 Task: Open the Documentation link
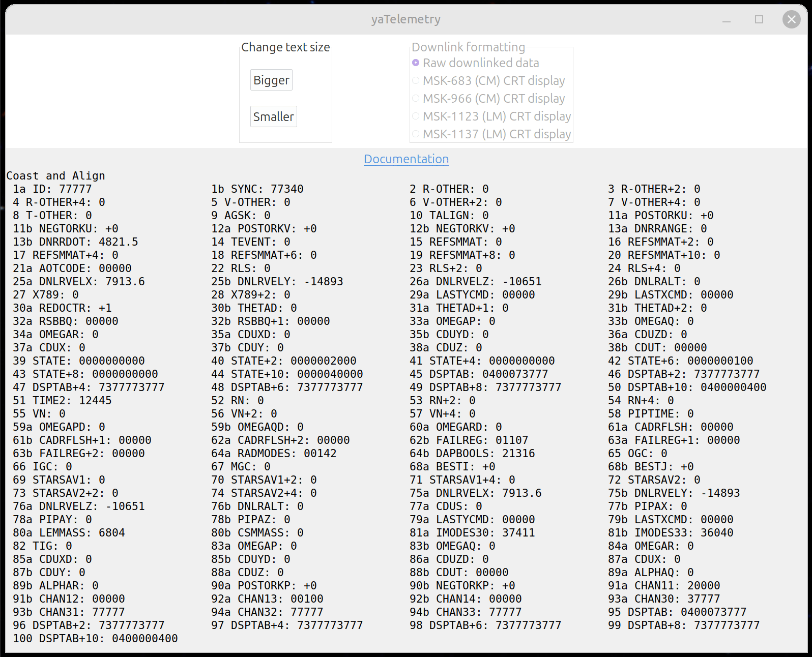click(406, 159)
